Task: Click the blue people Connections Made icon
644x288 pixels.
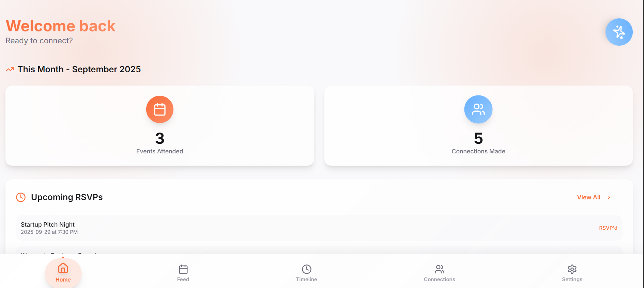Action: [x=478, y=109]
